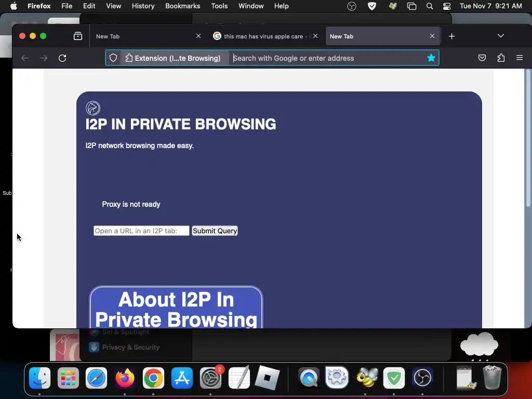Open the Pocket save icon
Screen dimensions: 532x399
482,58
